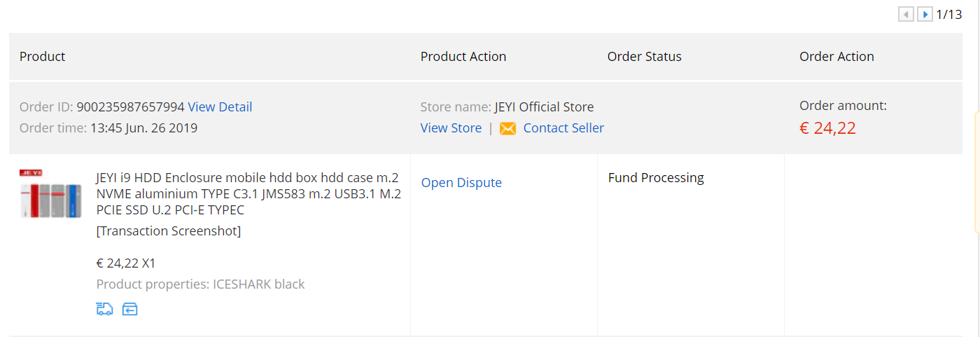The width and height of the screenshot is (980, 337).
Task: Click the Product column header
Action: tap(42, 57)
